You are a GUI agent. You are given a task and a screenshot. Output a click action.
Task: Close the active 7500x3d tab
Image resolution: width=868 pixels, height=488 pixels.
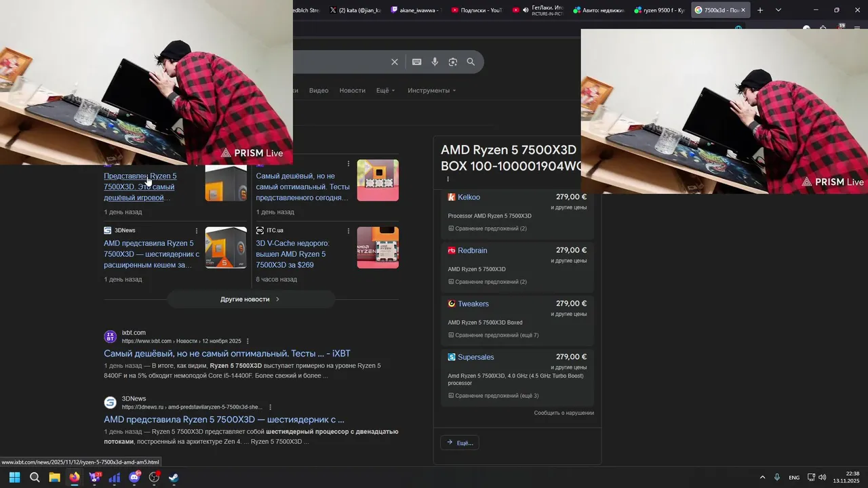[x=743, y=10]
